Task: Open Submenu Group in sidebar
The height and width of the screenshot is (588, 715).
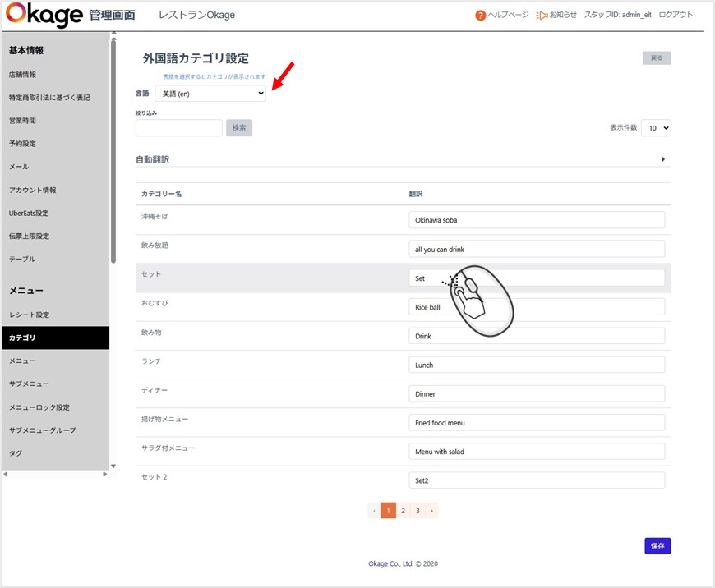Action: click(x=42, y=430)
